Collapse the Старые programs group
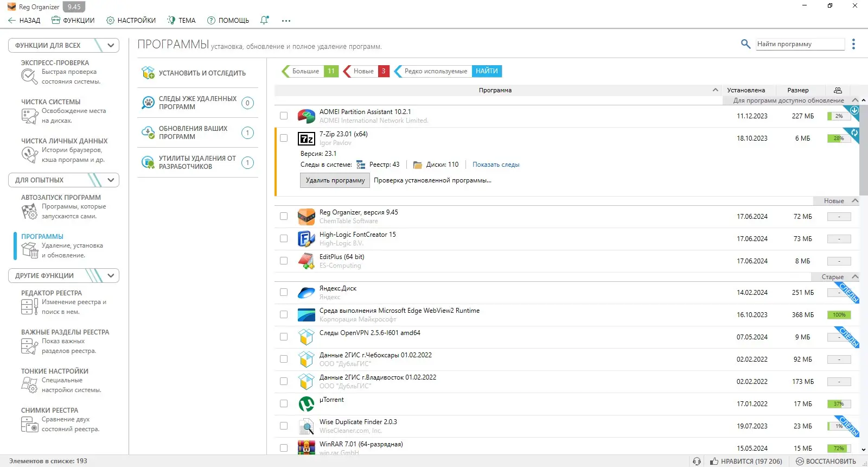868x467 pixels. tap(855, 277)
